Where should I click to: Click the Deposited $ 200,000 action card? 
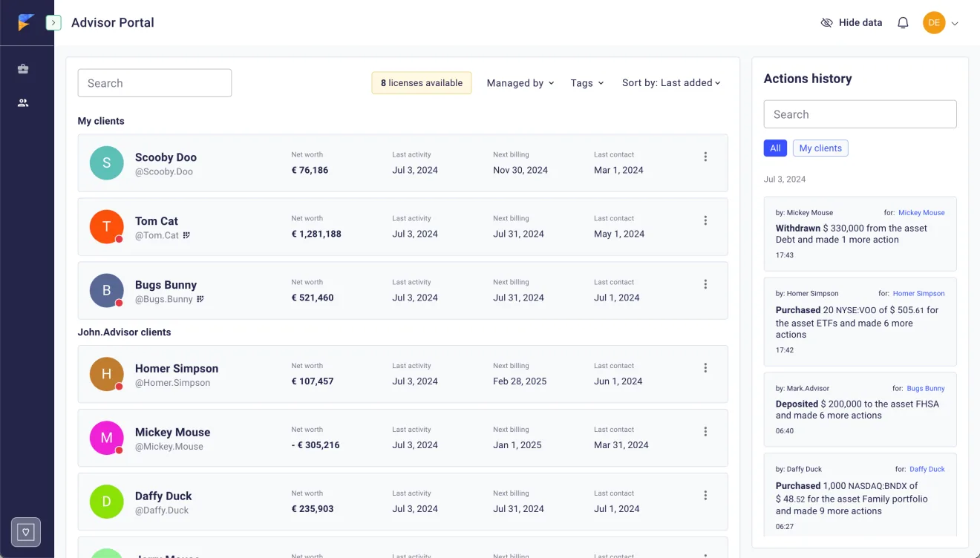pos(860,410)
